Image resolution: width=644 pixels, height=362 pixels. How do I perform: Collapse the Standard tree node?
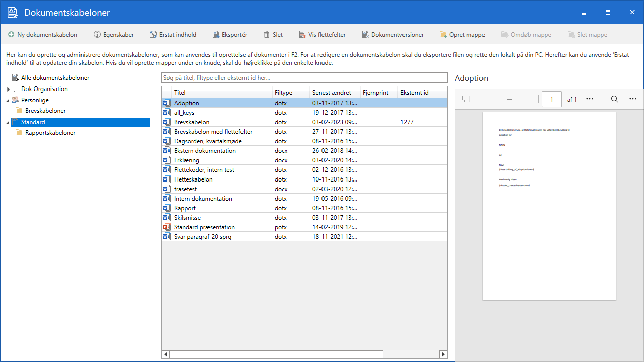pos(8,122)
